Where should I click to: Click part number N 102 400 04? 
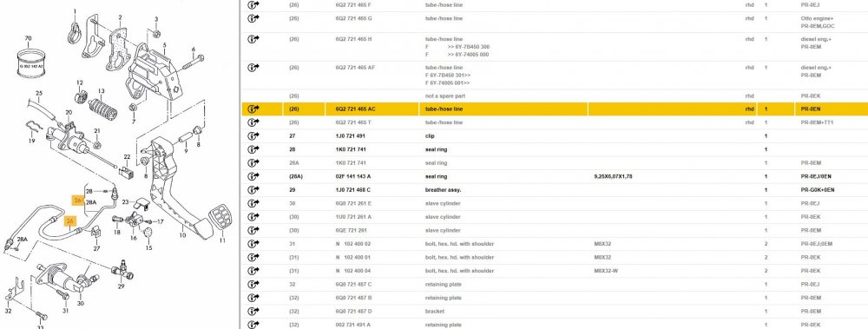pyautogui.click(x=353, y=271)
